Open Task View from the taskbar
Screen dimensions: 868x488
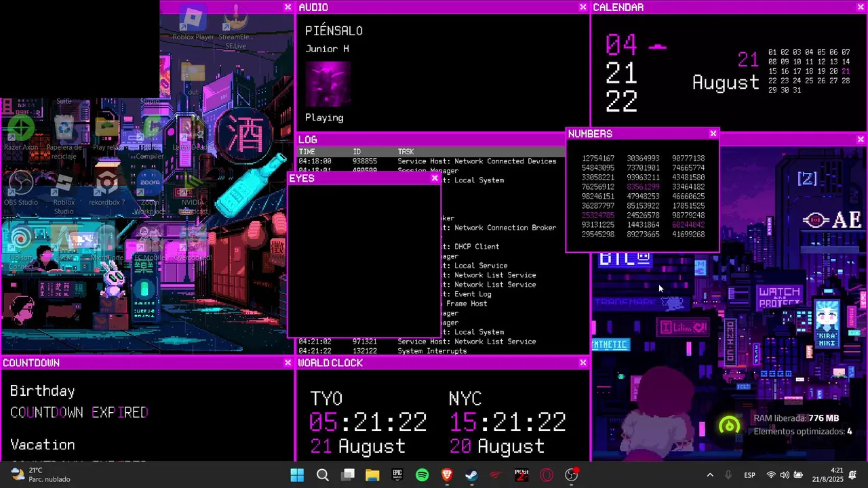pos(348,475)
